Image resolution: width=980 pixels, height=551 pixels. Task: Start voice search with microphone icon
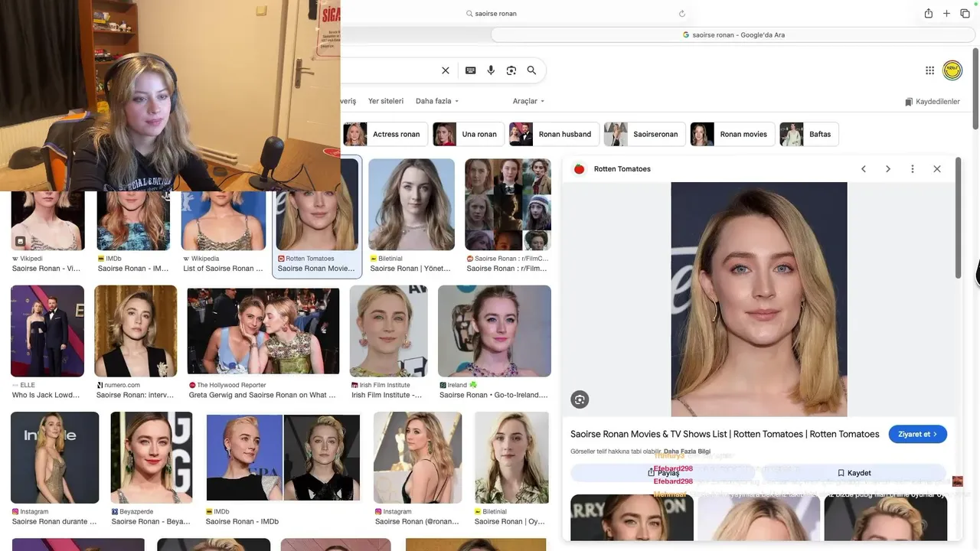point(491,70)
